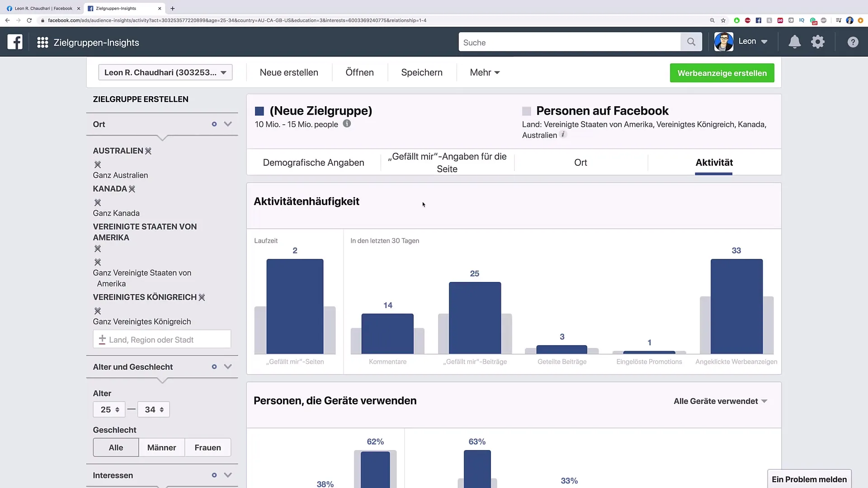
Task: Click Werbeanzeige erstellen green button
Action: point(722,73)
